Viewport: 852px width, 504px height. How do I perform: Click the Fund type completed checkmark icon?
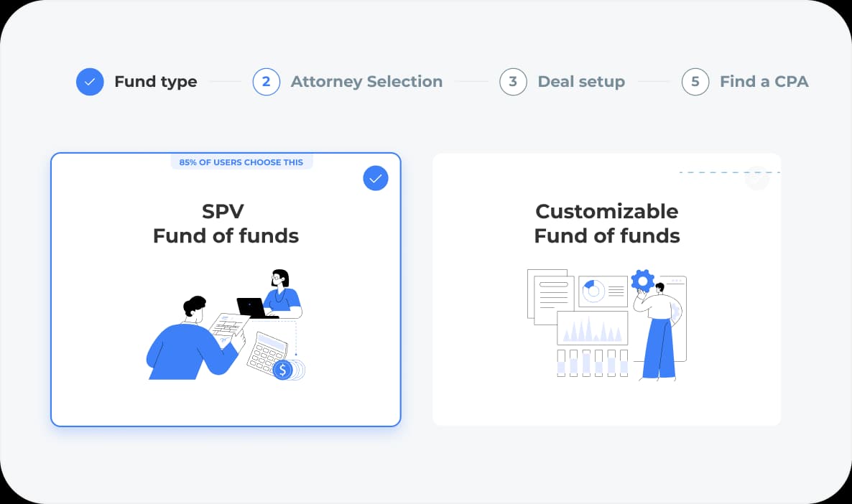point(90,82)
